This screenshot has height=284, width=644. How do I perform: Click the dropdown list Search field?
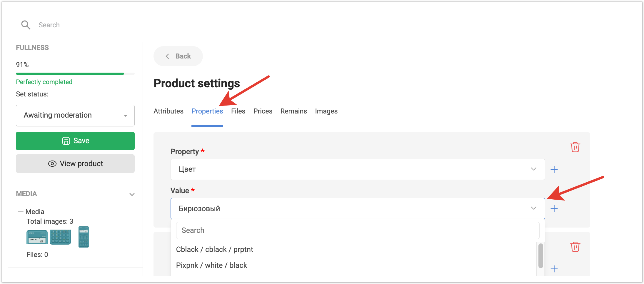click(x=357, y=230)
